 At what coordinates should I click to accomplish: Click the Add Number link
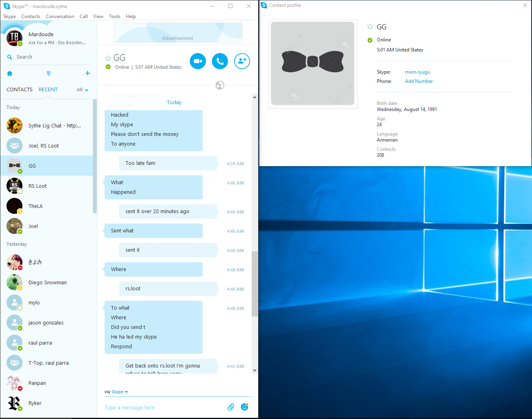(x=419, y=81)
